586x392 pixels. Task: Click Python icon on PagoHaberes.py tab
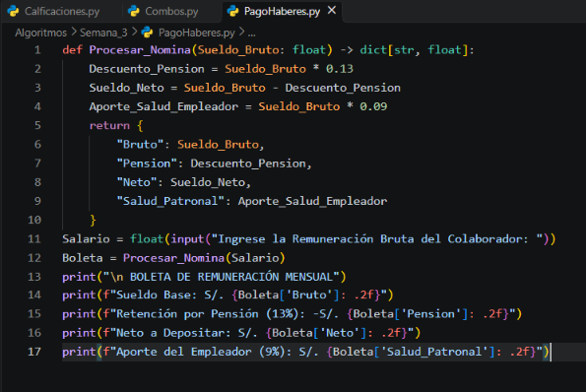232,11
